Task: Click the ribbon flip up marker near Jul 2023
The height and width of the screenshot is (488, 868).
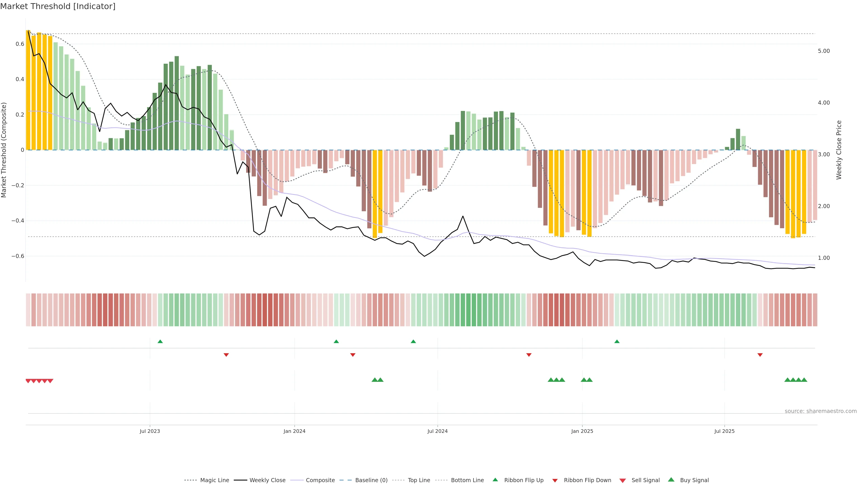Action: [160, 342]
